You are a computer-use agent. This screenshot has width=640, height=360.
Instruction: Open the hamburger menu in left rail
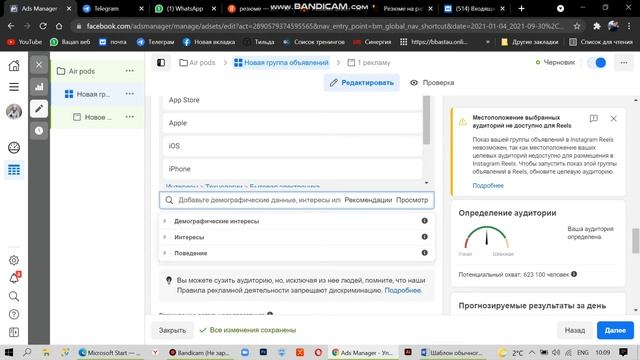[x=14, y=87]
